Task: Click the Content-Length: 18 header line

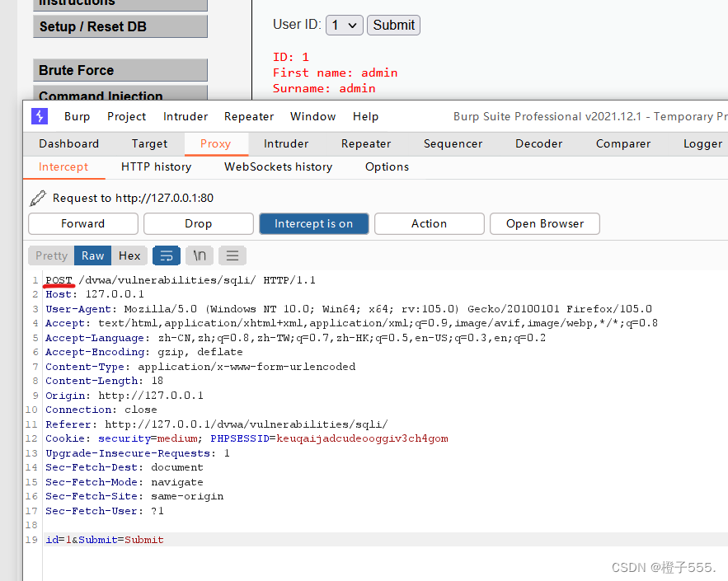Action: tap(104, 381)
